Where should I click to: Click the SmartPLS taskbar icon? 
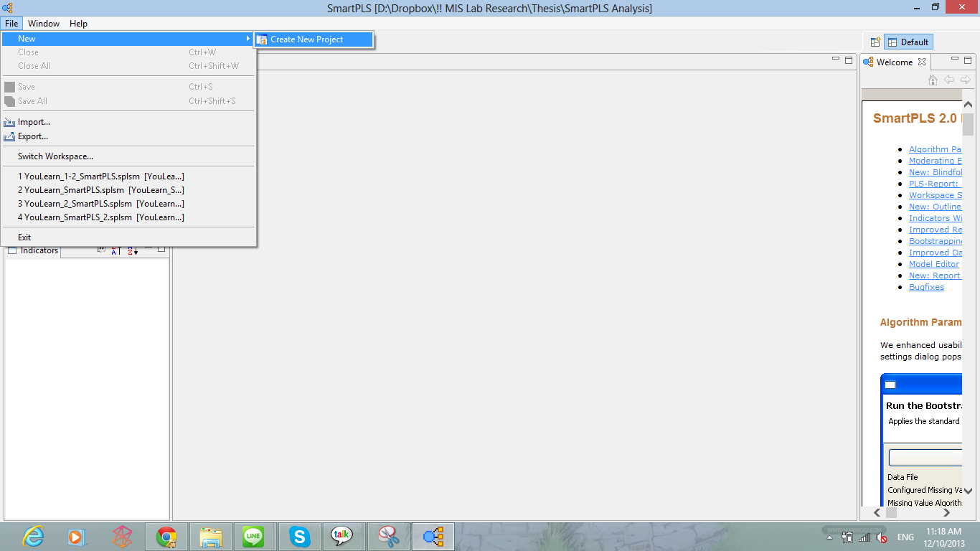pyautogui.click(x=433, y=537)
